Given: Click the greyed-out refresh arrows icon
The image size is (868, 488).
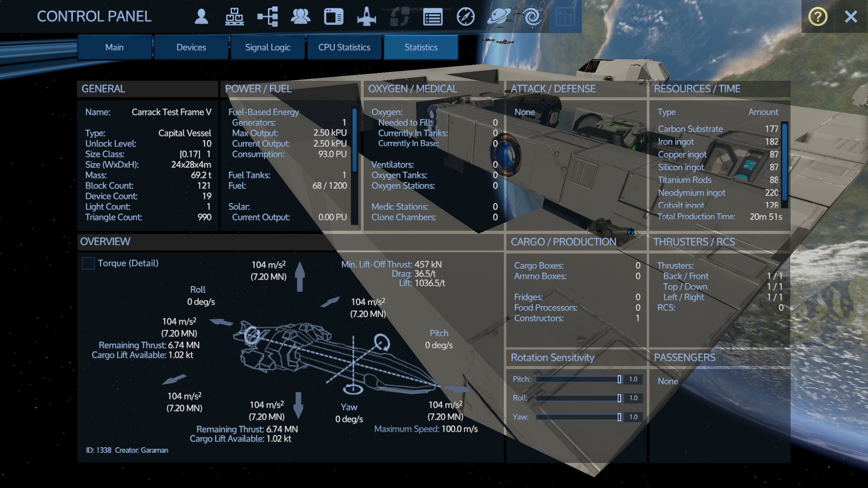Looking at the screenshot, I should 399,17.
